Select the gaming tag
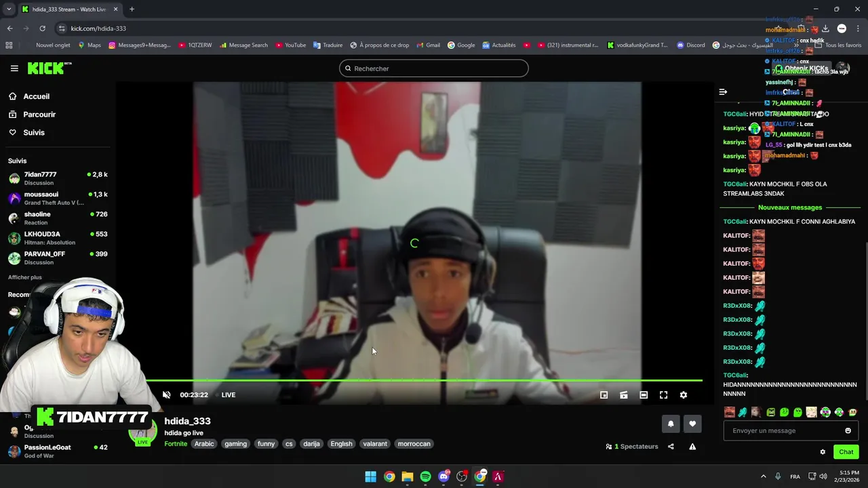The width and height of the screenshot is (868, 488). click(x=236, y=444)
